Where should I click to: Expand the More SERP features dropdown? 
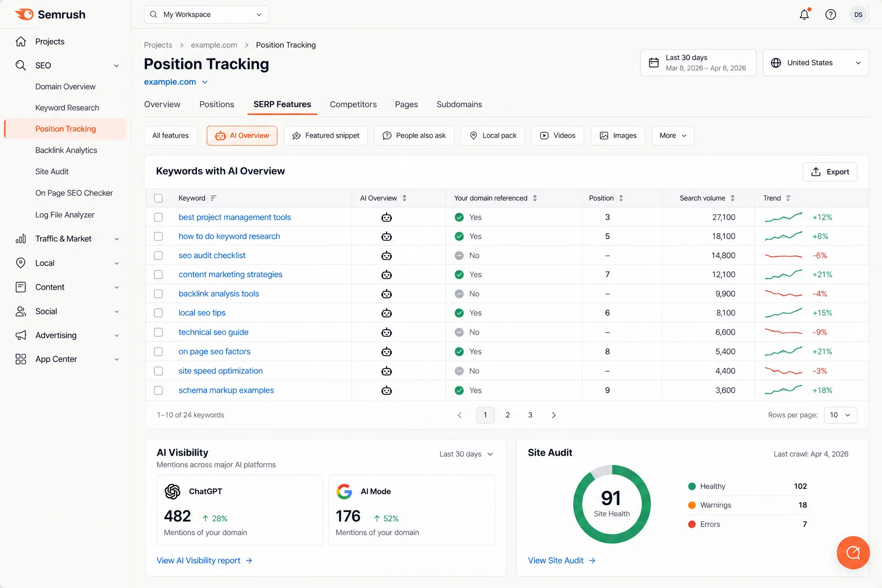tap(673, 136)
